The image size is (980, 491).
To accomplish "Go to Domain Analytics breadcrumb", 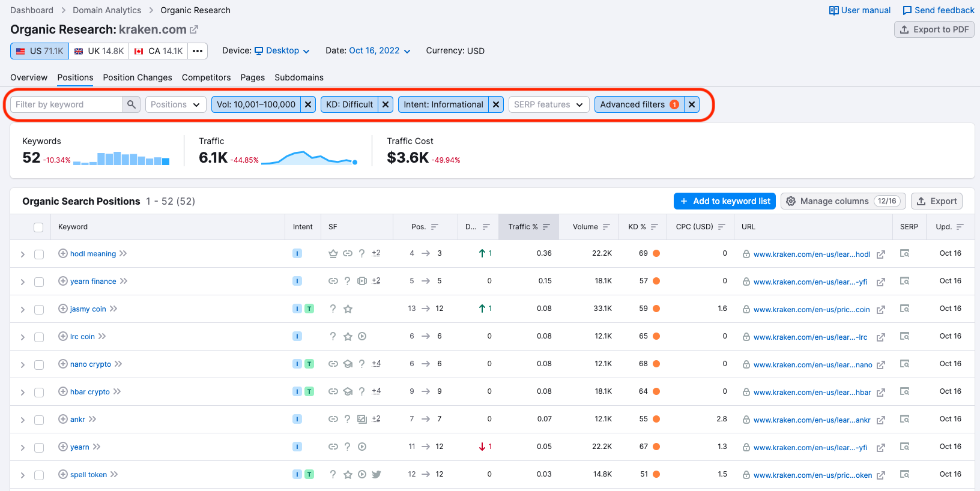I will tap(107, 10).
